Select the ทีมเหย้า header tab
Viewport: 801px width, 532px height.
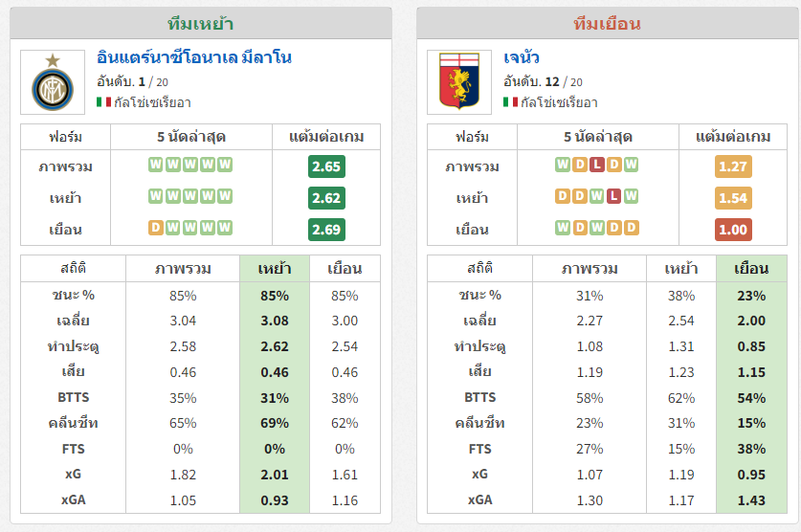click(x=201, y=24)
